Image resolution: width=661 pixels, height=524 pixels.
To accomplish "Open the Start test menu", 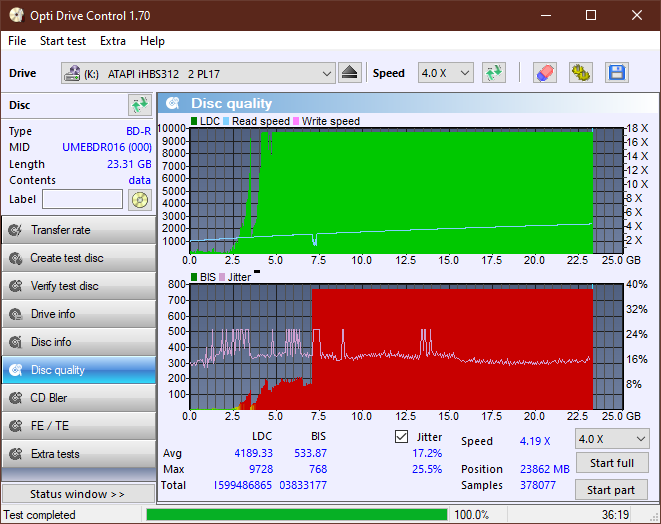I will 63,41.
